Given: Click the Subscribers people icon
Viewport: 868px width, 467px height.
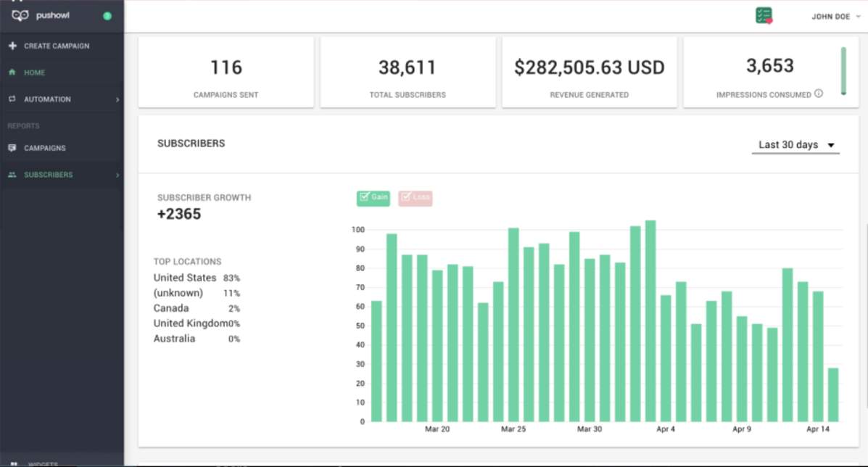Looking at the screenshot, I should 12,175.
